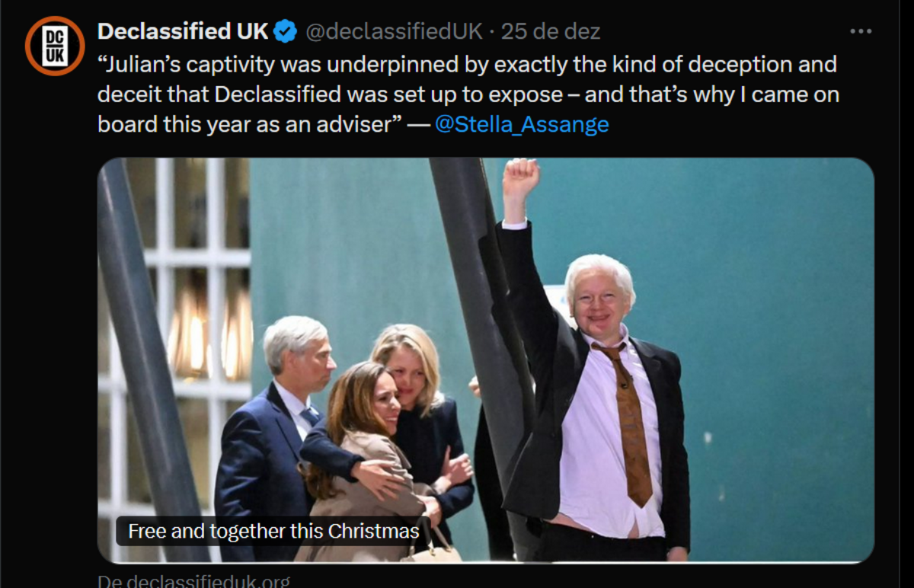Click the raised fist in the photo

coord(520,177)
